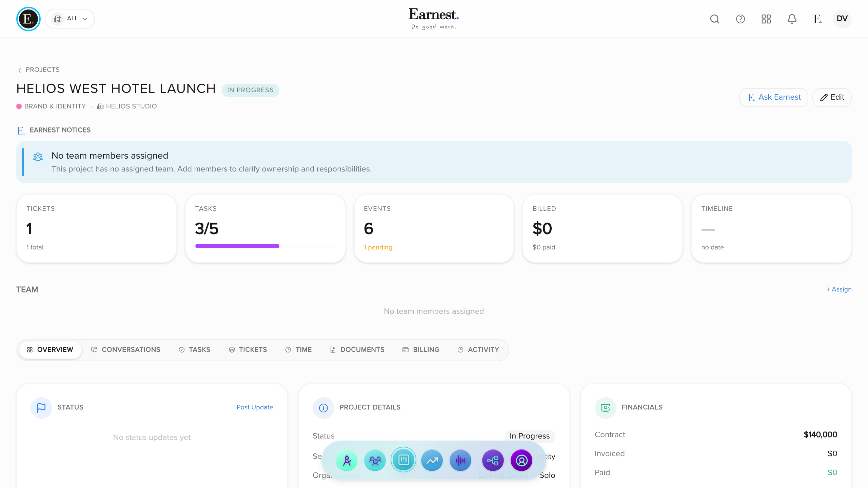
Task: Click the STATUS flag icon
Action: coord(41,408)
